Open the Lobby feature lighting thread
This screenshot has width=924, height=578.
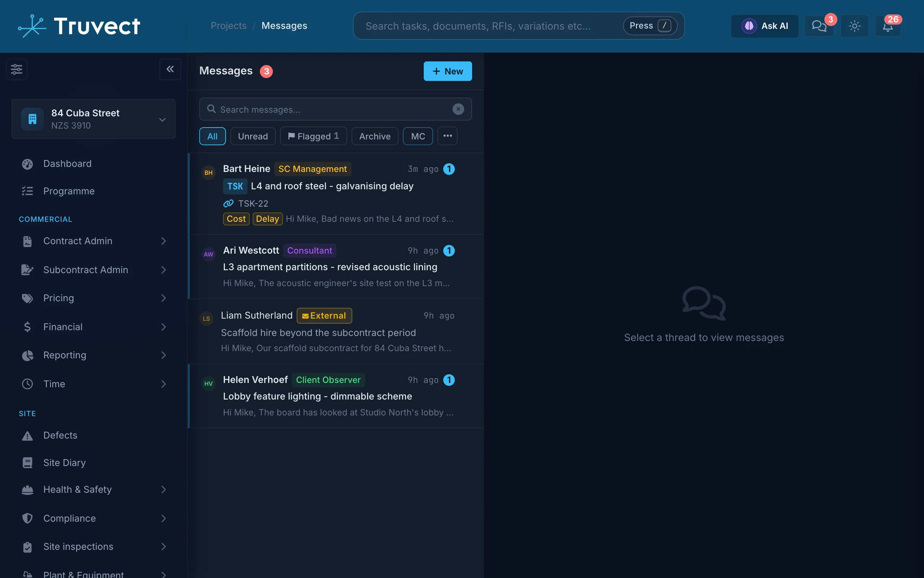click(336, 396)
